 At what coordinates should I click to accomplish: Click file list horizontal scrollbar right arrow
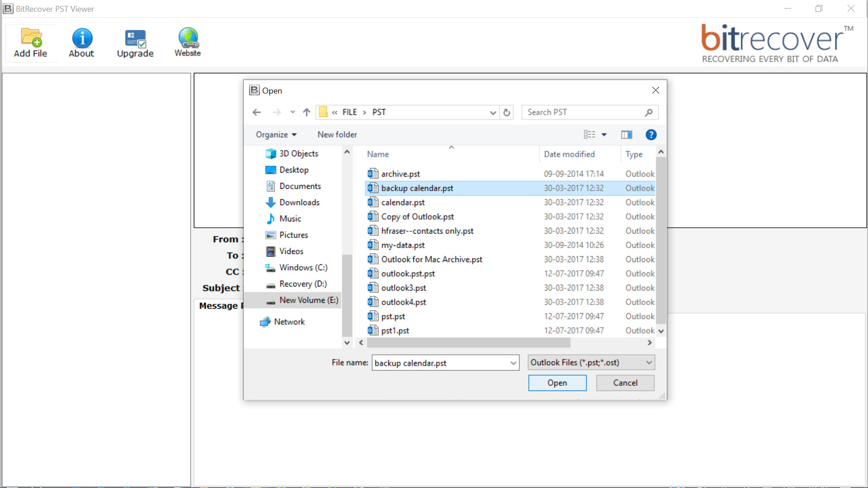click(x=650, y=343)
